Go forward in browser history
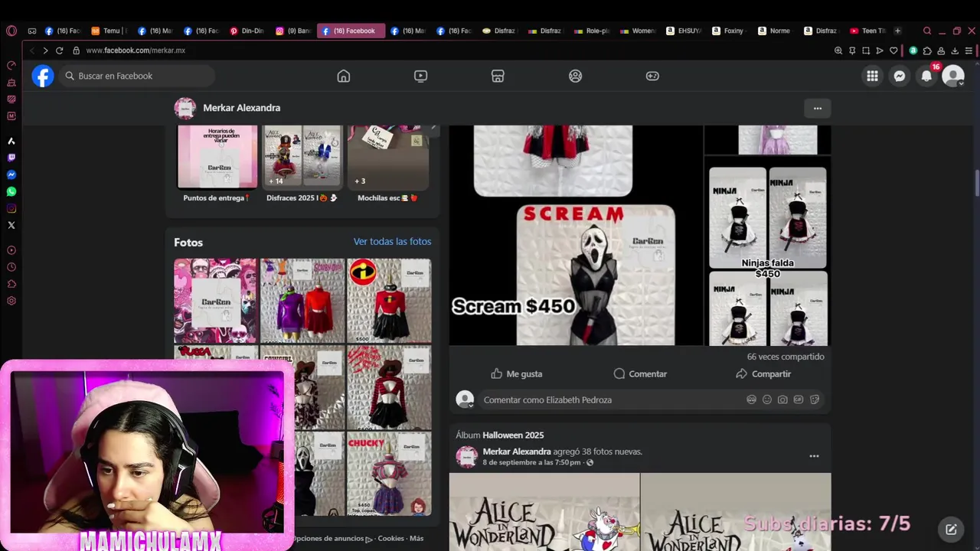This screenshot has width=980, height=551. tap(45, 51)
